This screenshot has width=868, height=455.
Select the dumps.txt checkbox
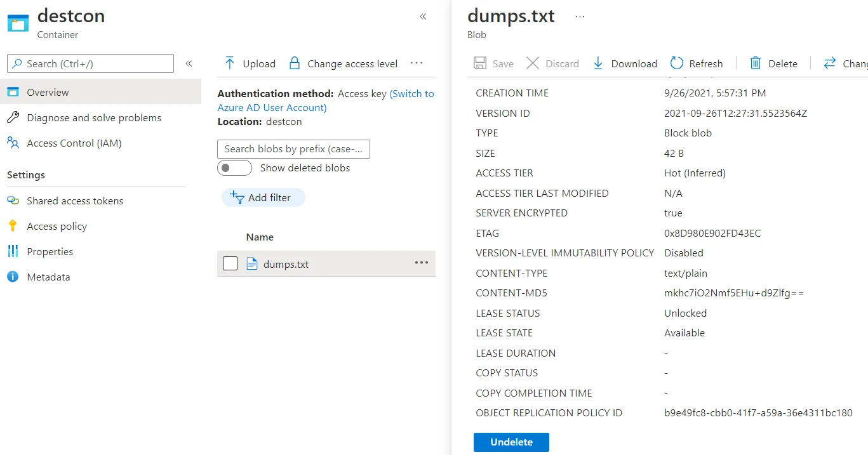coord(230,263)
